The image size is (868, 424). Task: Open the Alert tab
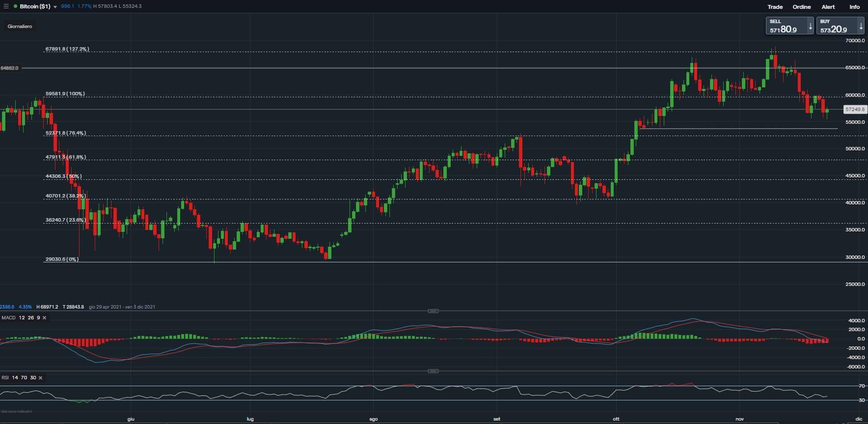tap(828, 7)
